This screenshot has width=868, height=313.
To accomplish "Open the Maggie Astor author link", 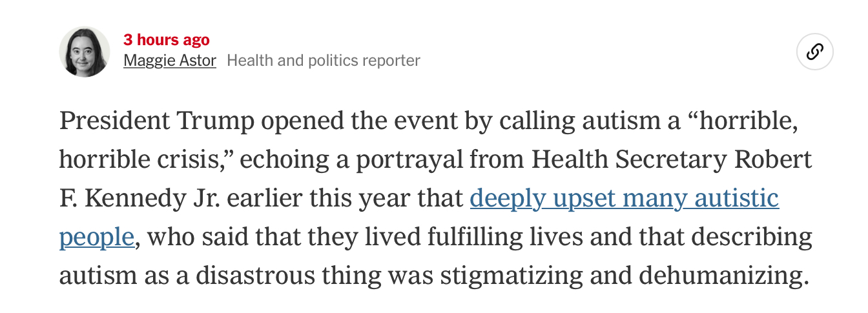I will (170, 61).
